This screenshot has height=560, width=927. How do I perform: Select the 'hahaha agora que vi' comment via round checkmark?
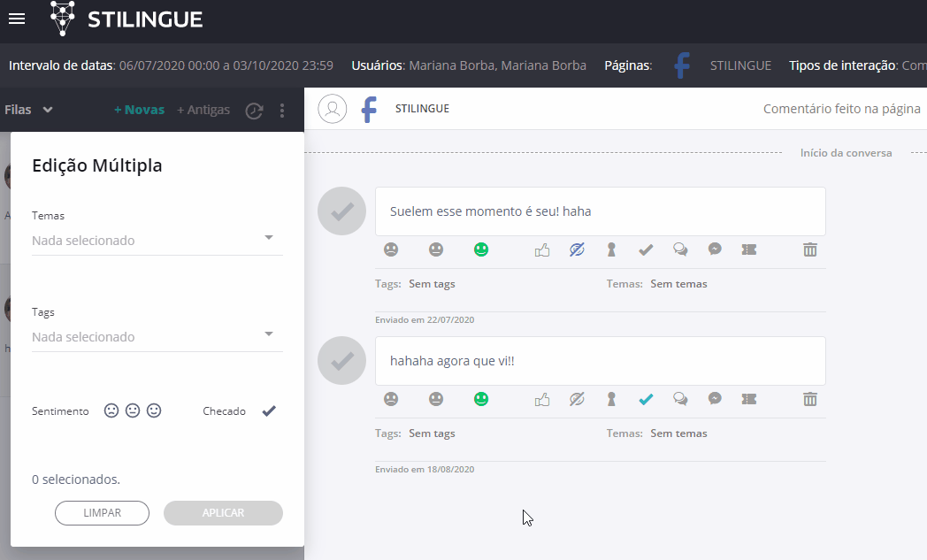[341, 361]
